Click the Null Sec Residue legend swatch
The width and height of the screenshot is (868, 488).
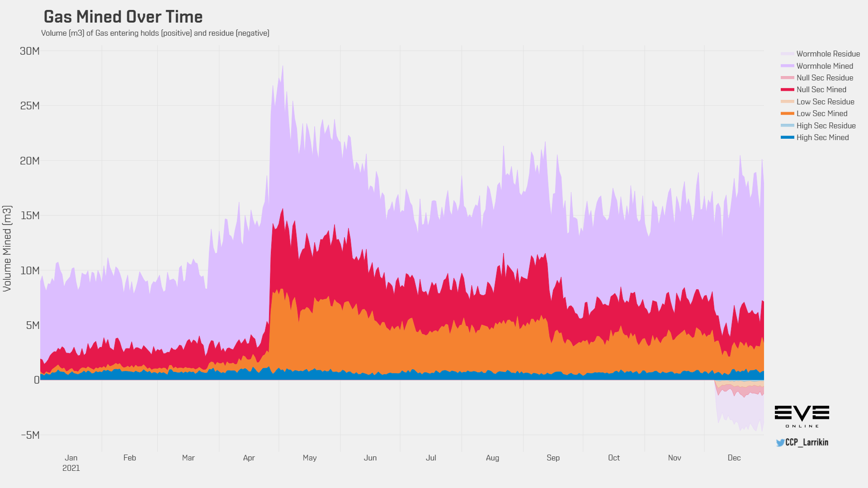(787, 78)
